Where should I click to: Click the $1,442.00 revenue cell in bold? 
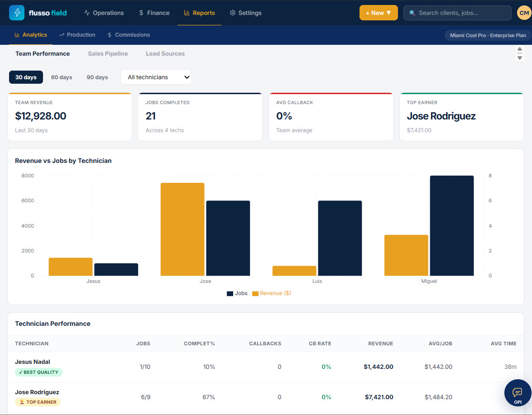pyautogui.click(x=379, y=367)
